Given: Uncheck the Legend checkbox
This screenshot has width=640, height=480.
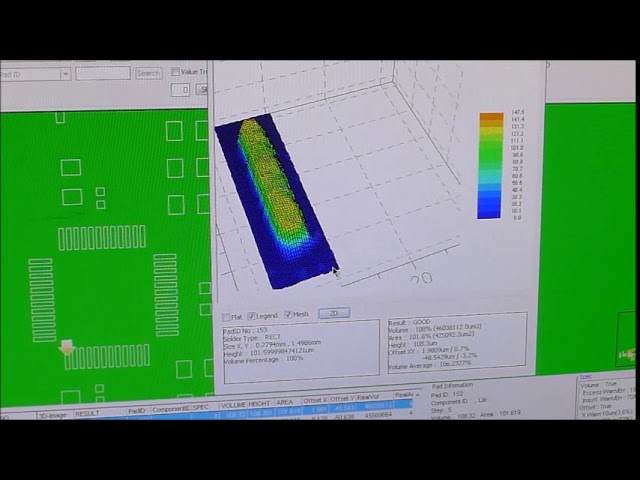Looking at the screenshot, I should [x=252, y=316].
